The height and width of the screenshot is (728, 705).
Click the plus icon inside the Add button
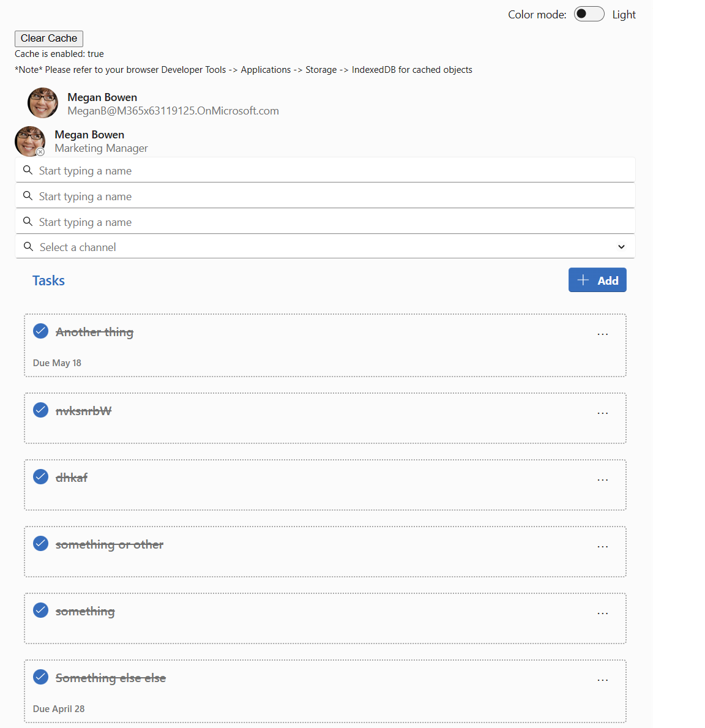[x=584, y=280]
